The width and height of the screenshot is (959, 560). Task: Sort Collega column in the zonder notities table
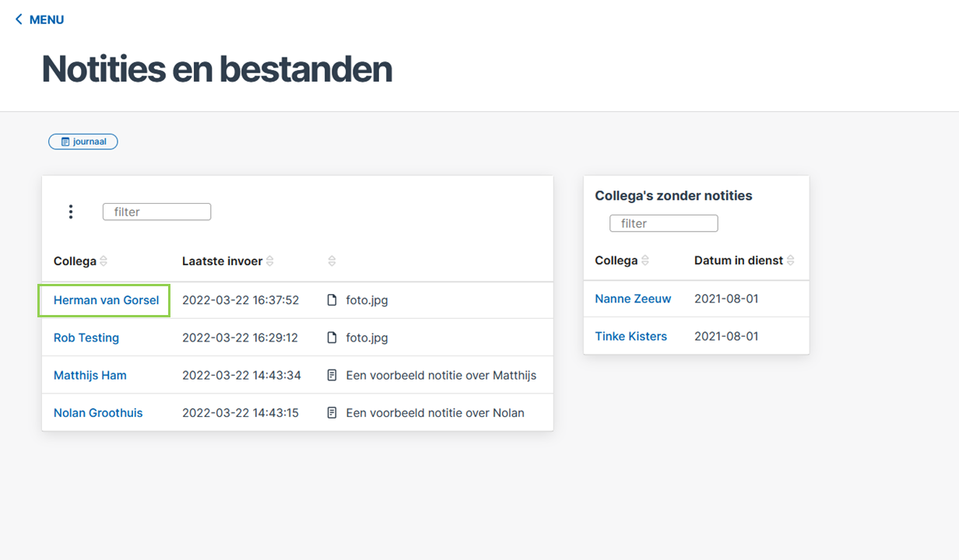[x=645, y=261]
